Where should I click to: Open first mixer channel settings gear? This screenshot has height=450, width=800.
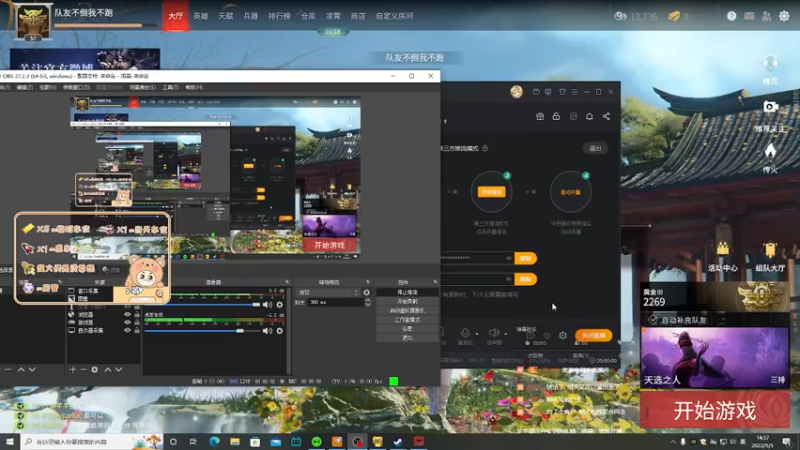[280, 305]
